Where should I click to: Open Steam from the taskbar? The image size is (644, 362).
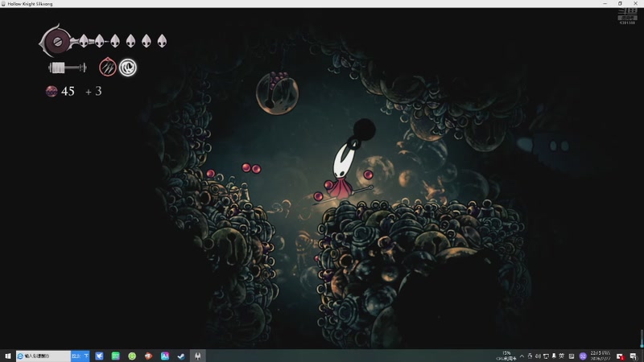coord(181,356)
